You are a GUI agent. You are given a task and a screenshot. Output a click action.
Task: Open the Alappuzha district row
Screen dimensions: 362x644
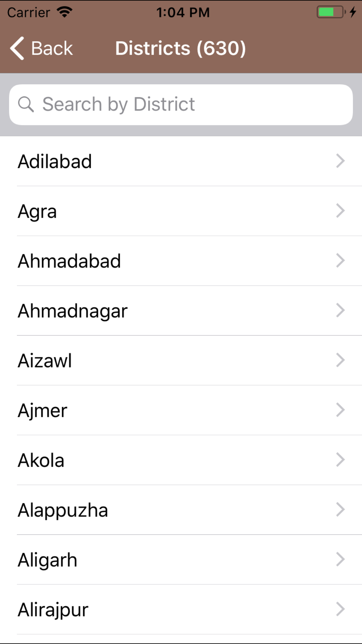click(181, 510)
